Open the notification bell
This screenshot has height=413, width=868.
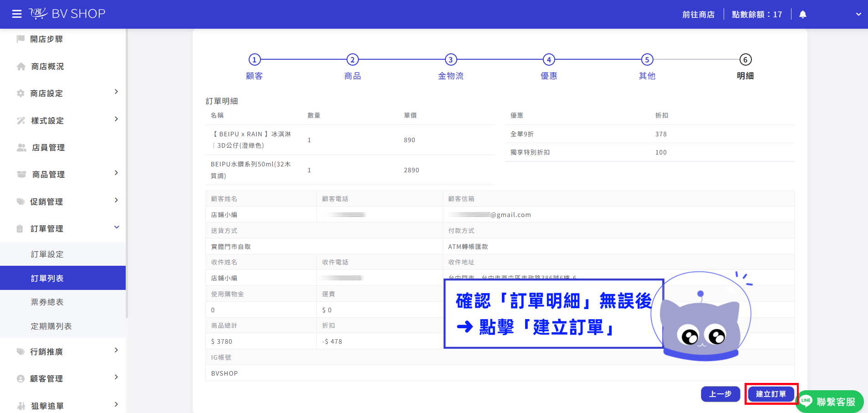pyautogui.click(x=802, y=15)
